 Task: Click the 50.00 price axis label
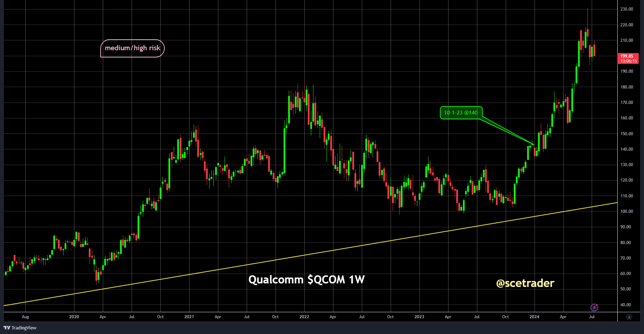pos(626,289)
